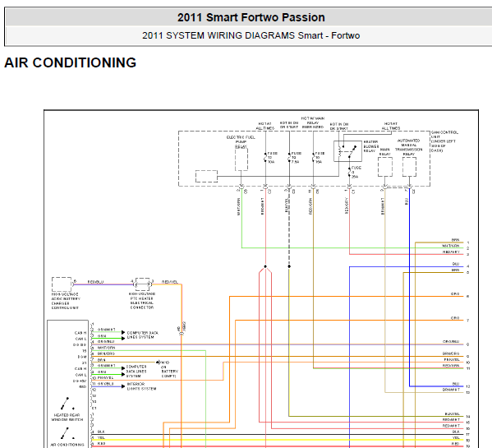Screen dimensions: 492x448
Task: Select the "BLU" label at right pin 12
Action: tap(456, 384)
